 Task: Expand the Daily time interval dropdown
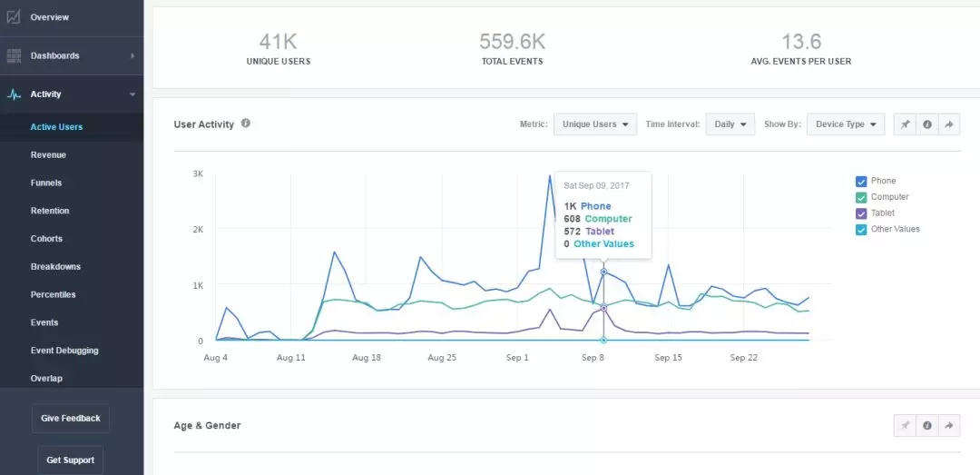click(730, 124)
